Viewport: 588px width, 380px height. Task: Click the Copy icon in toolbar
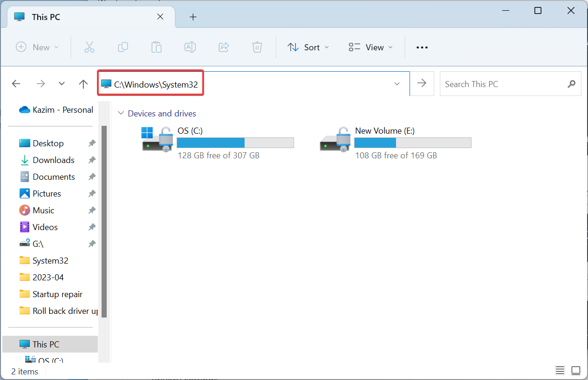click(x=123, y=47)
